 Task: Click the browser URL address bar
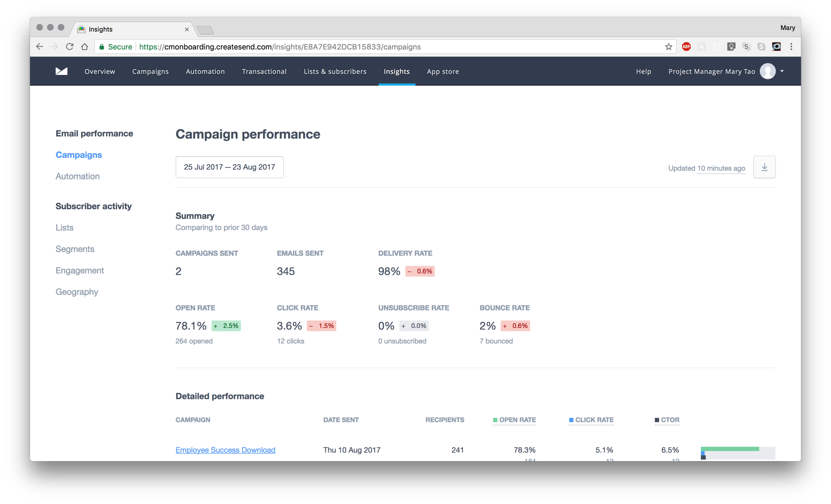pos(385,47)
